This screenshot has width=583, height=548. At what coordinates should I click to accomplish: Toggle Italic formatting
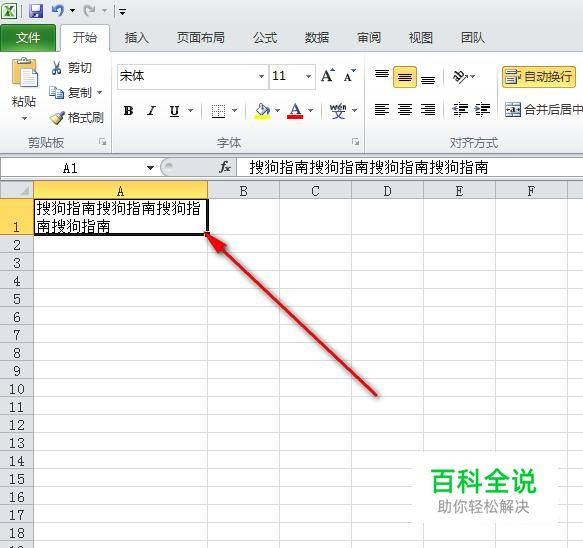click(x=151, y=111)
